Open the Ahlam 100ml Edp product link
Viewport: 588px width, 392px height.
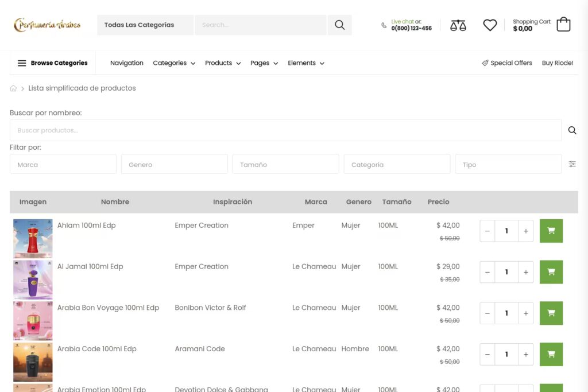pyautogui.click(x=86, y=225)
